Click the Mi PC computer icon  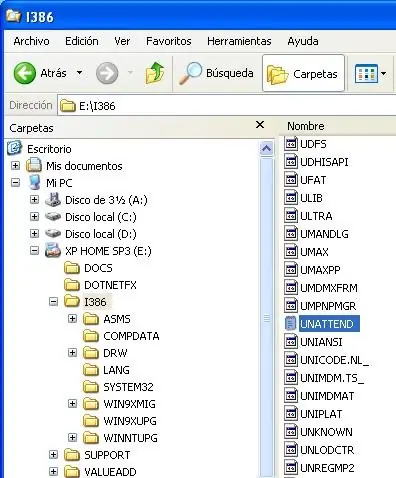34,182
